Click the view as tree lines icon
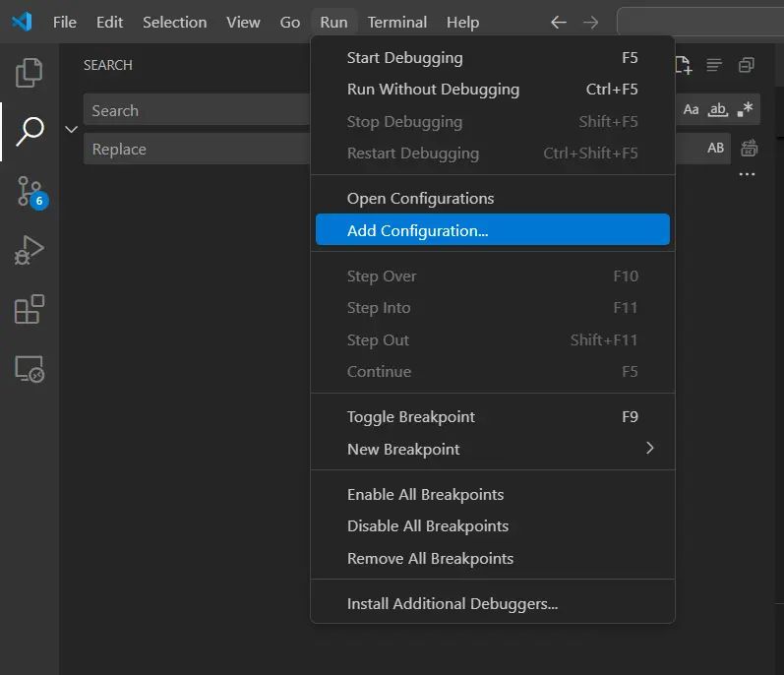 click(714, 65)
